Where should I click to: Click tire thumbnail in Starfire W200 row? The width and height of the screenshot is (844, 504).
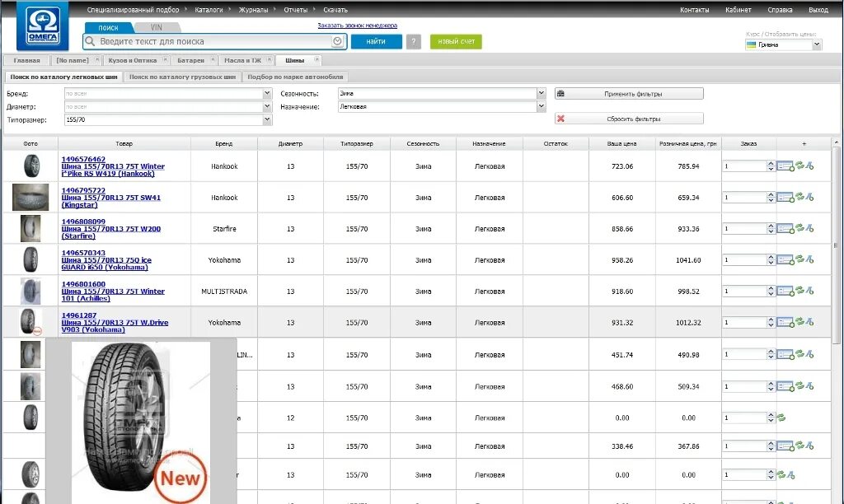tap(30, 229)
